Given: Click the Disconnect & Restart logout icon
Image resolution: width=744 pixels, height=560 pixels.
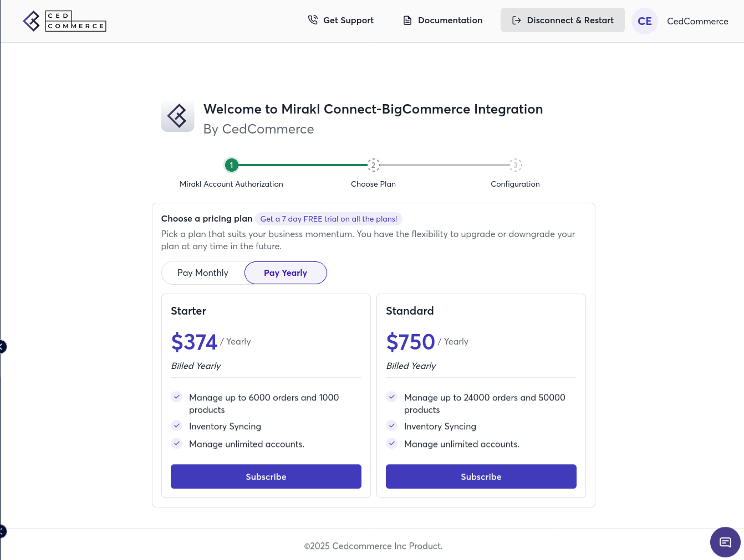Looking at the screenshot, I should [x=516, y=20].
